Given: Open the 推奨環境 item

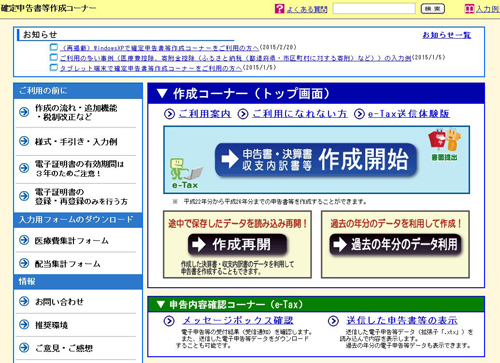Looking at the screenshot, I should pos(51,325).
